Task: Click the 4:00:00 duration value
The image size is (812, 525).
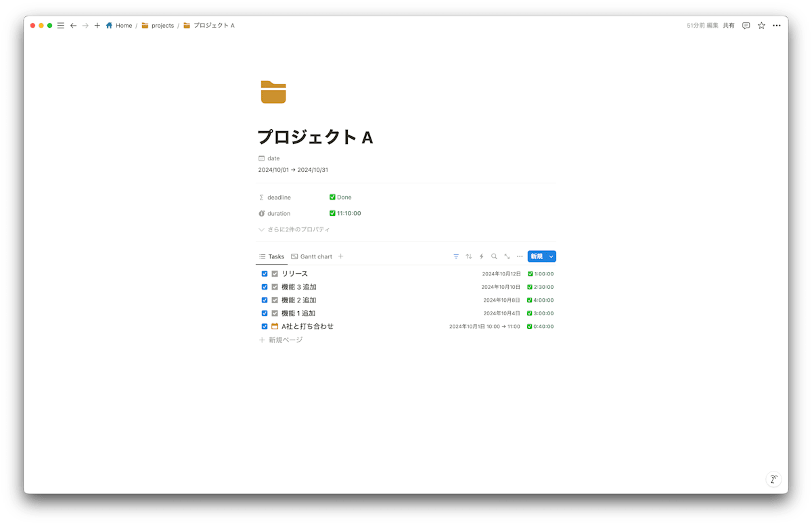Action: tap(541, 300)
